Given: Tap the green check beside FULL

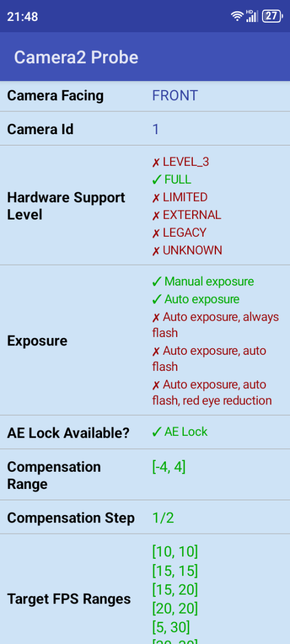Looking at the screenshot, I should pyautogui.click(x=156, y=180).
